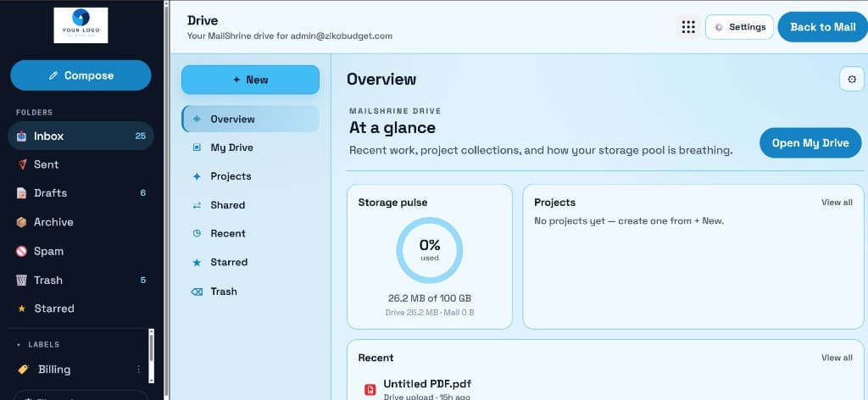Click the Back to Mail button
868x400 pixels.
tap(822, 27)
